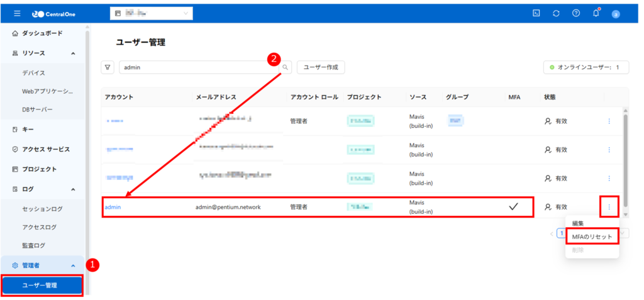Image resolution: width=644 pixels, height=300 pixels.
Task: Open the help question mark icon
Action: pos(575,13)
